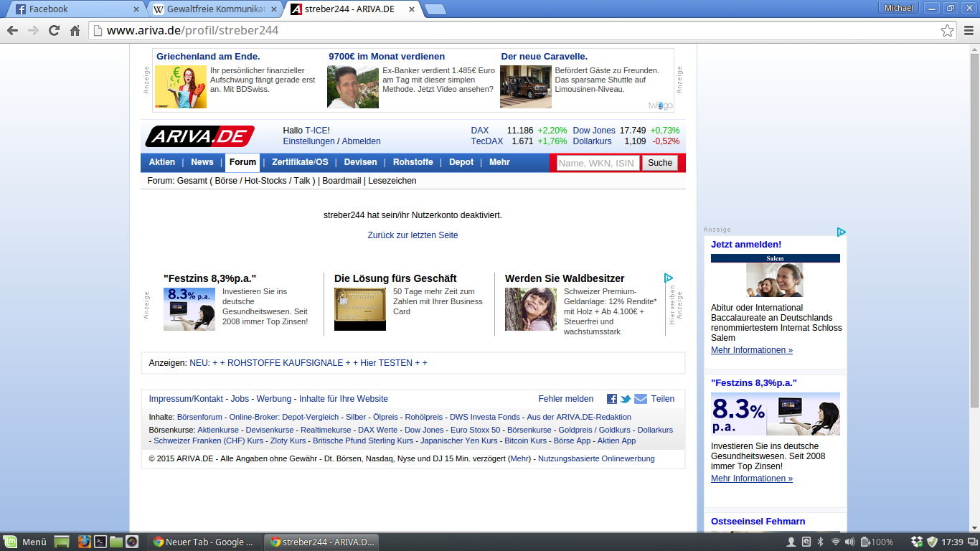Open the Chrome menu hamburger icon
Screen dimensions: 980x551
click(x=969, y=31)
